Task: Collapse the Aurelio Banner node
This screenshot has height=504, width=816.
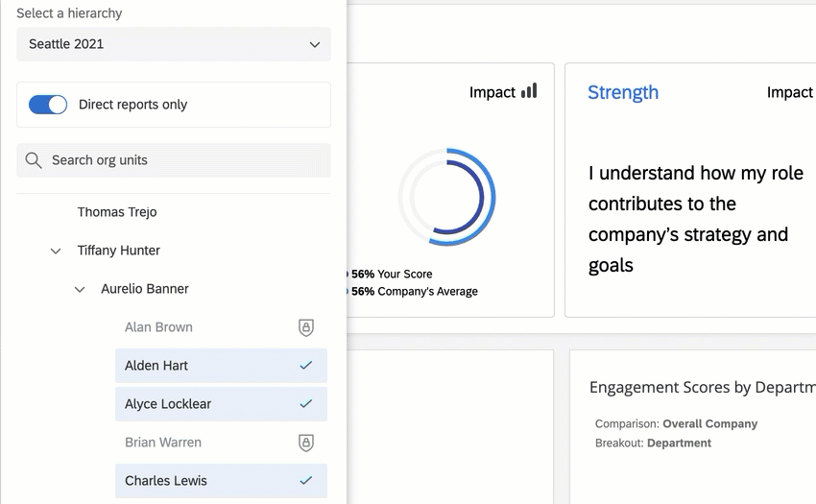Action: tap(80, 289)
